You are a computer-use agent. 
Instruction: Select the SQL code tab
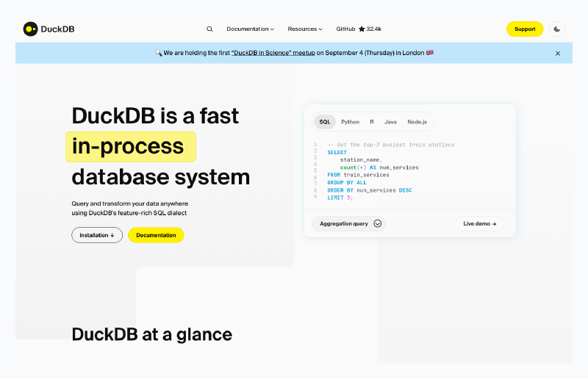325,122
